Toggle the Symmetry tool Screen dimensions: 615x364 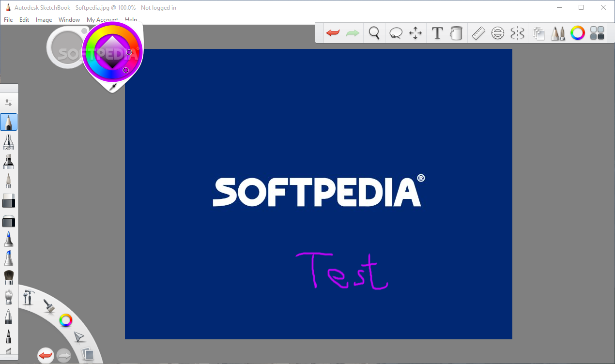coord(517,33)
